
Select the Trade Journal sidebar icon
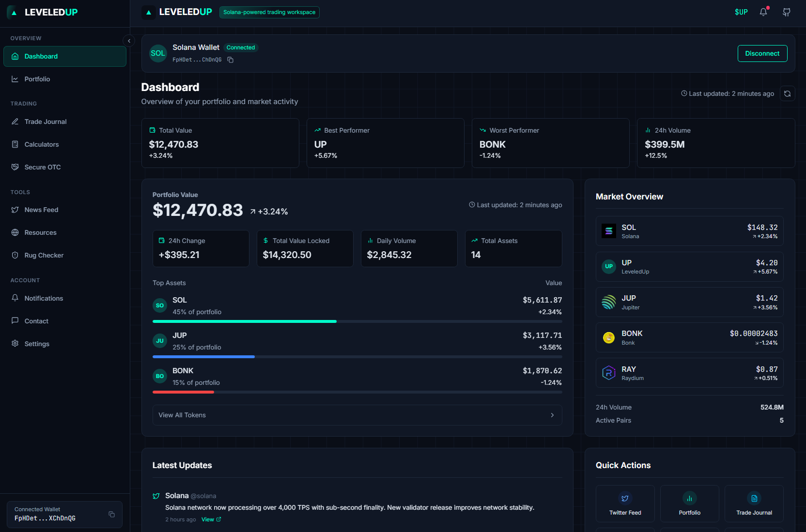point(15,122)
